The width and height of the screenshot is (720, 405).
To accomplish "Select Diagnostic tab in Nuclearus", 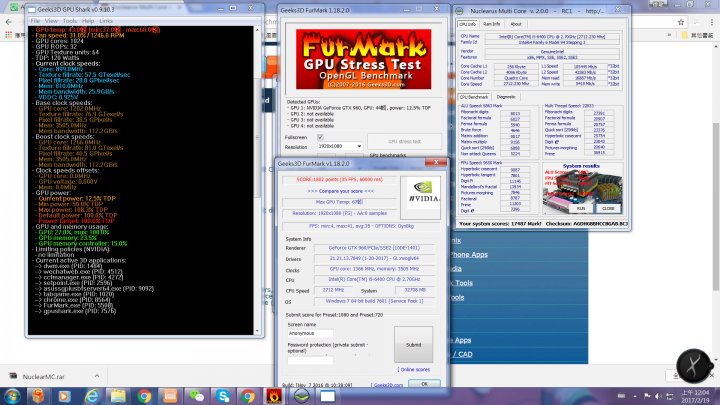I will 506,97.
